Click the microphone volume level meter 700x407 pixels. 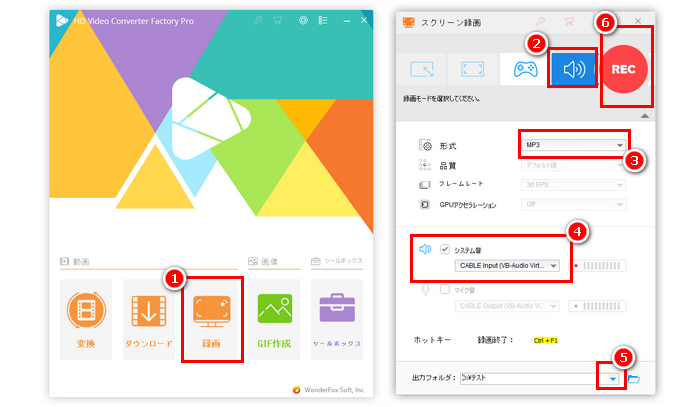[x=597, y=306]
